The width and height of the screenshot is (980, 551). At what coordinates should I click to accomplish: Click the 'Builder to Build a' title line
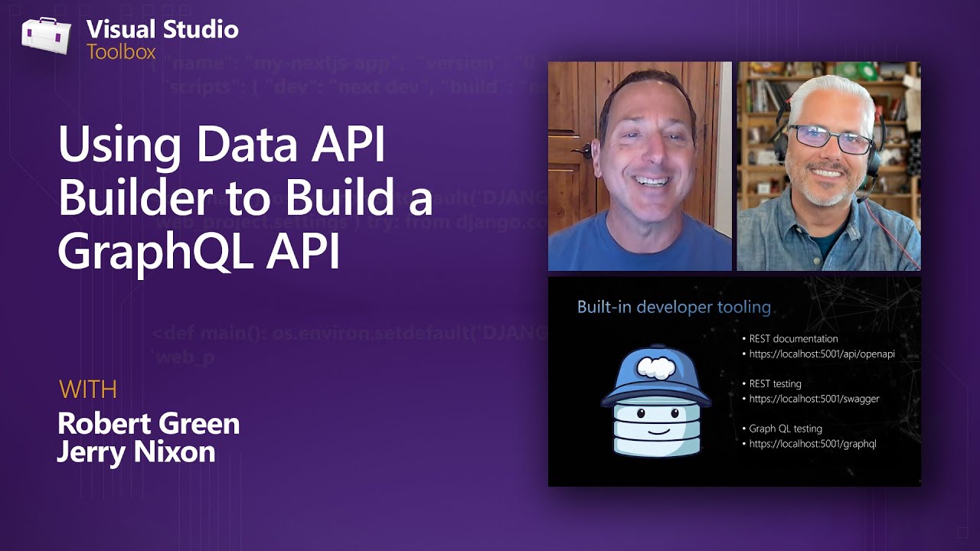[x=245, y=197]
